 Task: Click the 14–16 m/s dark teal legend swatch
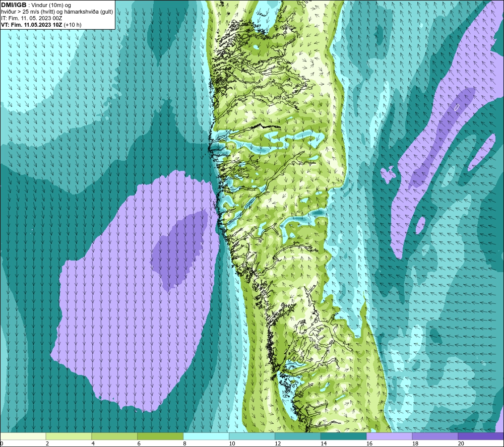click(344, 436)
